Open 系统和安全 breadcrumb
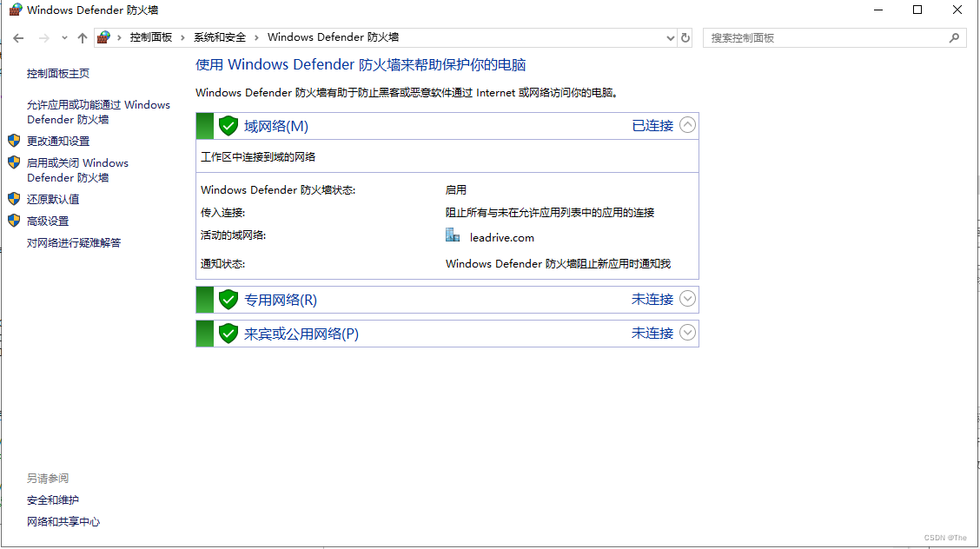 tap(220, 37)
